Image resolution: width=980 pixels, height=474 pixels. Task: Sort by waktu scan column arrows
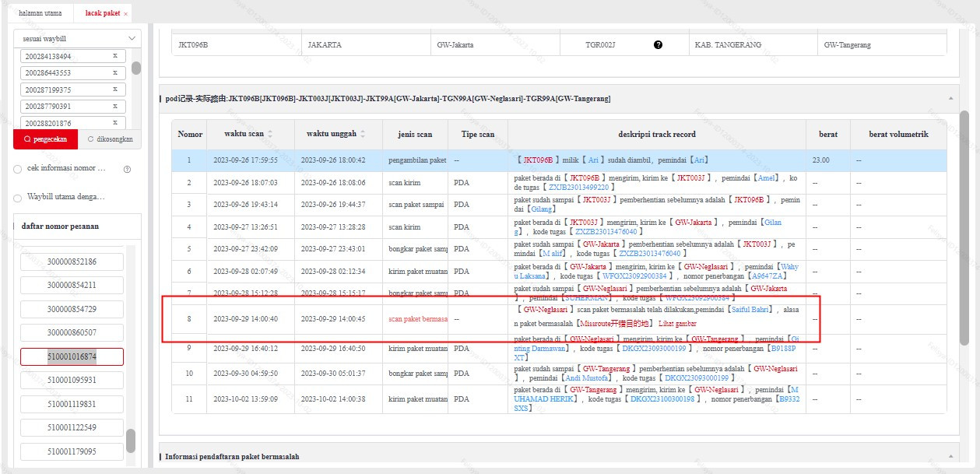click(270, 134)
